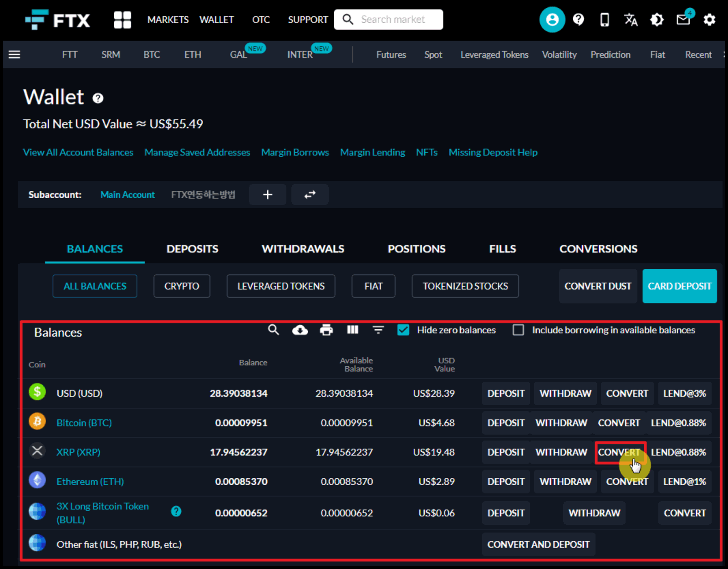Open the hamburger menu on left
728x569 pixels.
pos(15,55)
